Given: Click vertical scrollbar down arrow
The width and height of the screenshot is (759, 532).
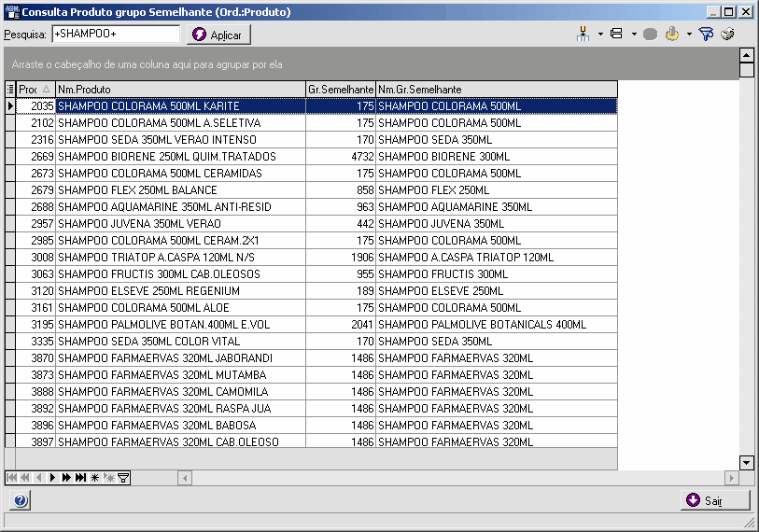Looking at the screenshot, I should click(x=747, y=463).
